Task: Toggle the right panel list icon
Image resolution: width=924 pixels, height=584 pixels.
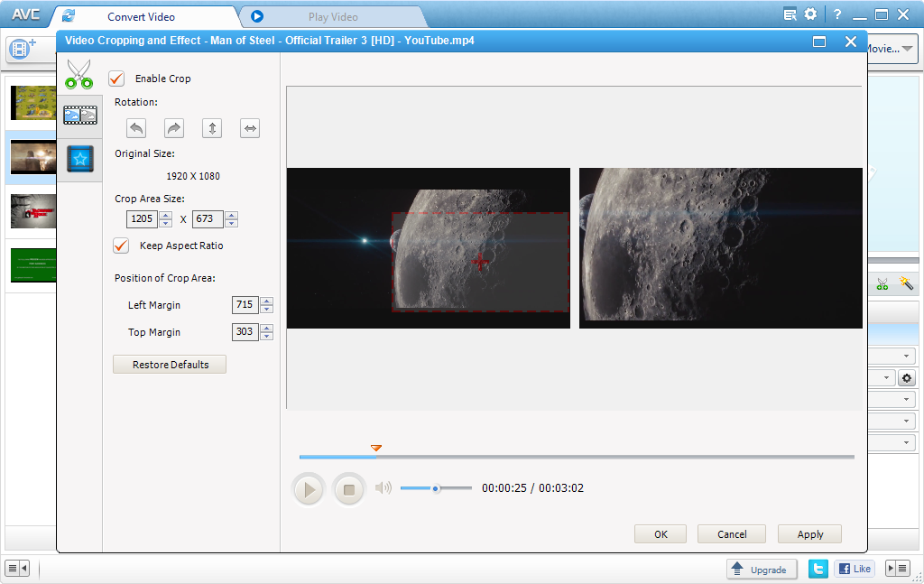Action: coord(898,569)
